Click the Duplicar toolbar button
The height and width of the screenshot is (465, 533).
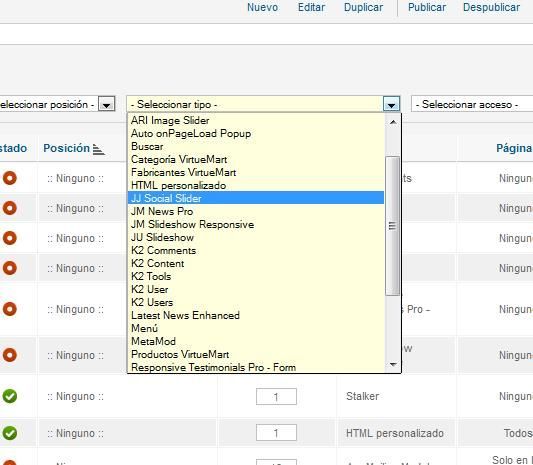tap(363, 7)
